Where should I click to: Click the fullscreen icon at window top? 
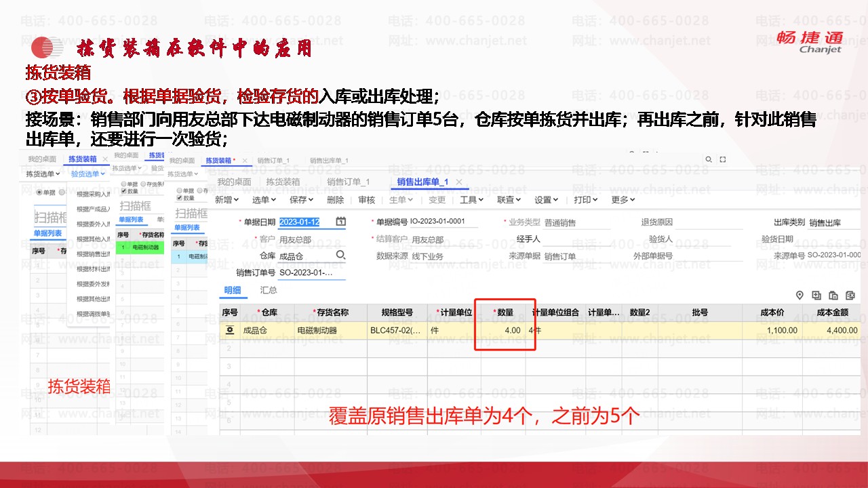(723, 159)
